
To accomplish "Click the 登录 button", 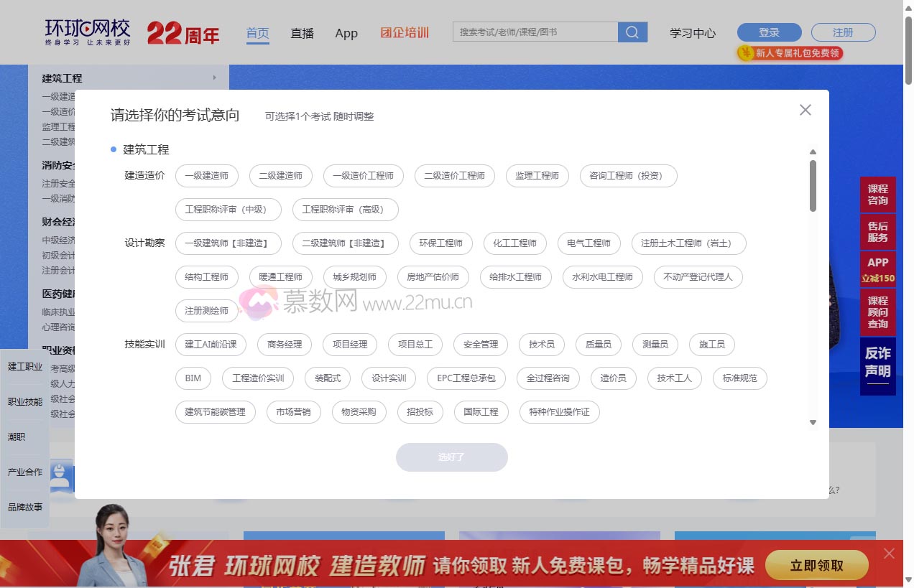I will point(768,32).
